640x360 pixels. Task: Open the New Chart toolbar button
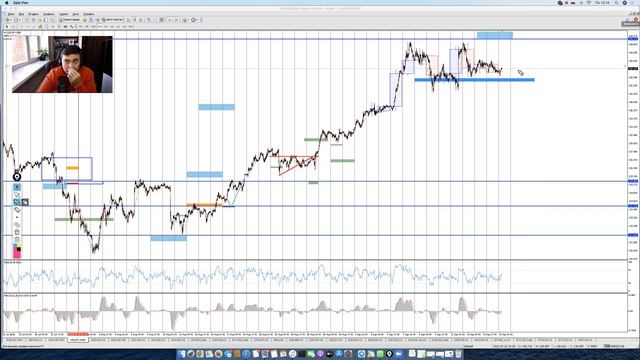9,20
